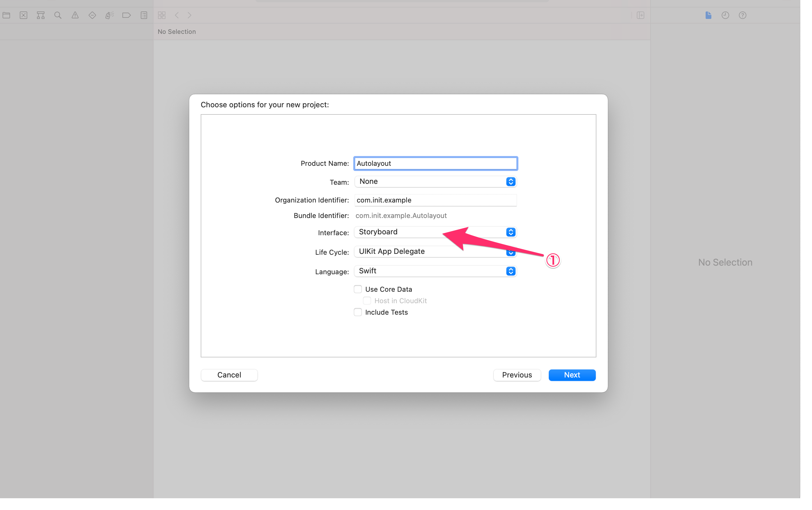Open the Issue navigator warning icon
Image resolution: width=812 pixels, height=510 pixels.
coord(75,15)
